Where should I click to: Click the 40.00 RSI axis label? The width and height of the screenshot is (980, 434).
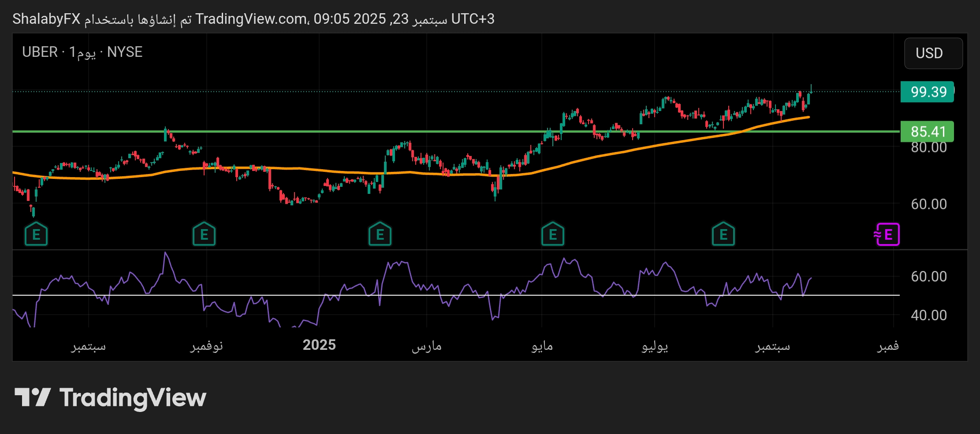(929, 315)
